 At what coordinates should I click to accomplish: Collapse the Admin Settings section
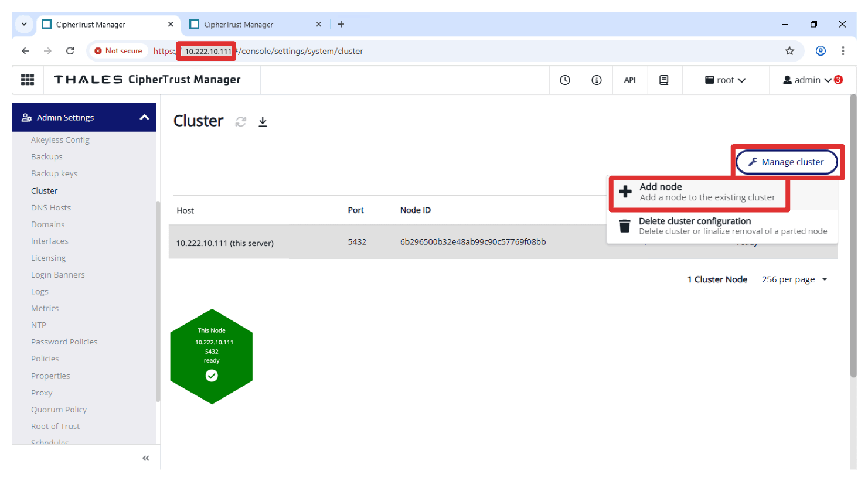pos(144,118)
